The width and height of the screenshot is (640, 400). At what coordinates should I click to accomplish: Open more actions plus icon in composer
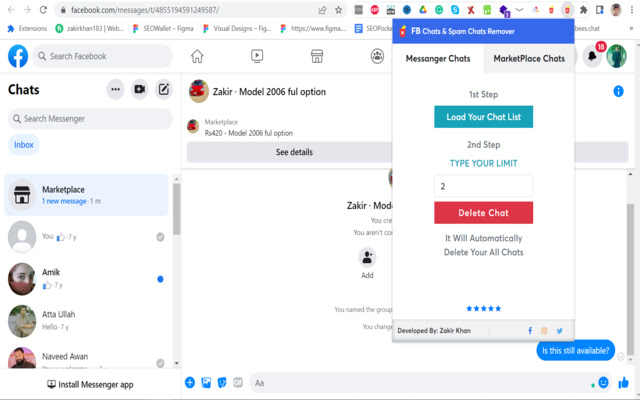click(x=190, y=382)
